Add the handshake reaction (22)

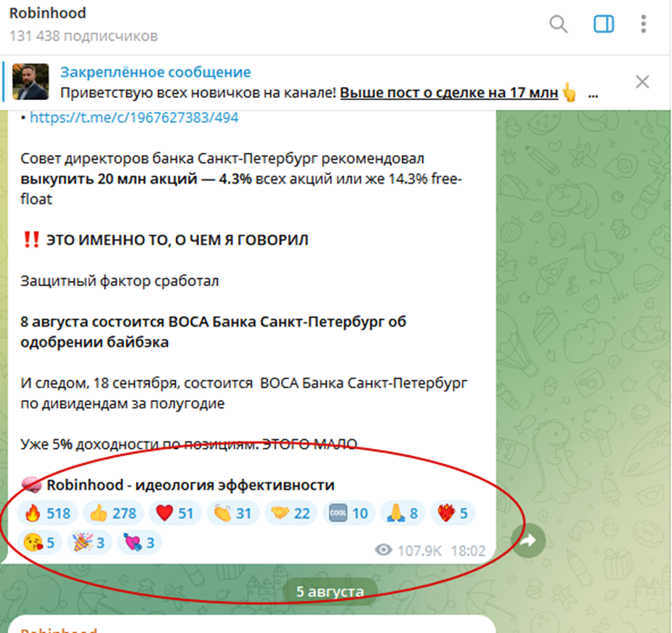click(291, 513)
